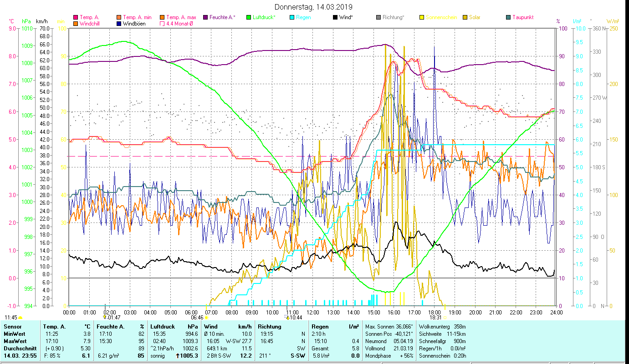Click the gray Richtung* legend swatch
Screen dimensions: 629x364
(379, 17)
